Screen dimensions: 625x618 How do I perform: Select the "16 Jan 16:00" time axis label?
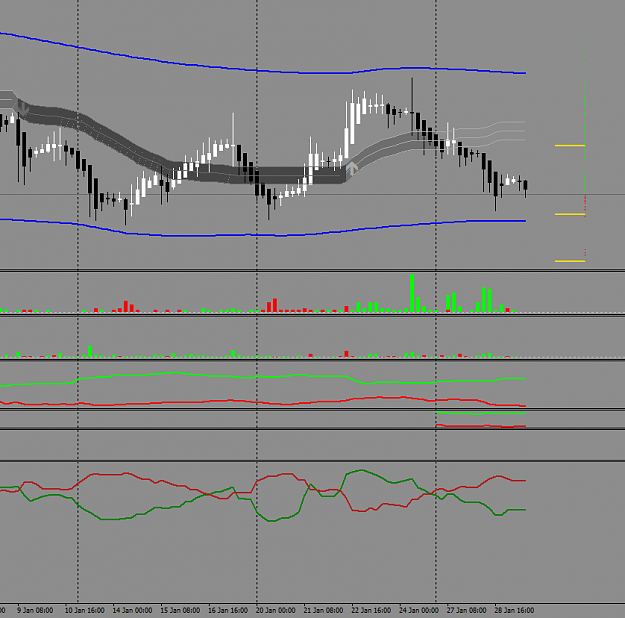[228, 610]
